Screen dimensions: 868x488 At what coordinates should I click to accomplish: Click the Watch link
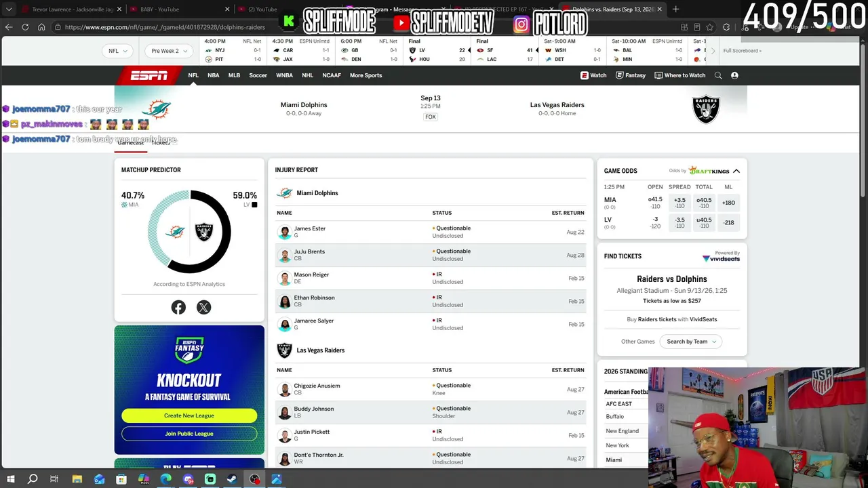click(x=593, y=75)
